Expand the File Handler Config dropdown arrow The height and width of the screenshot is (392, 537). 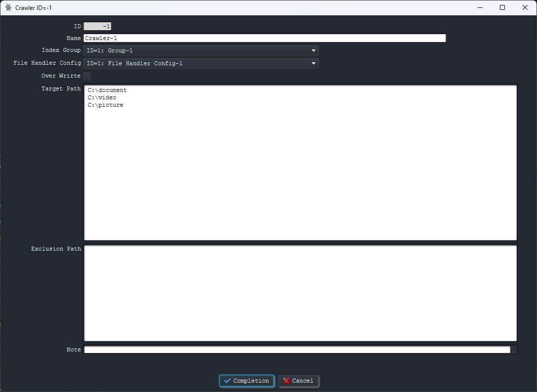pyautogui.click(x=313, y=63)
